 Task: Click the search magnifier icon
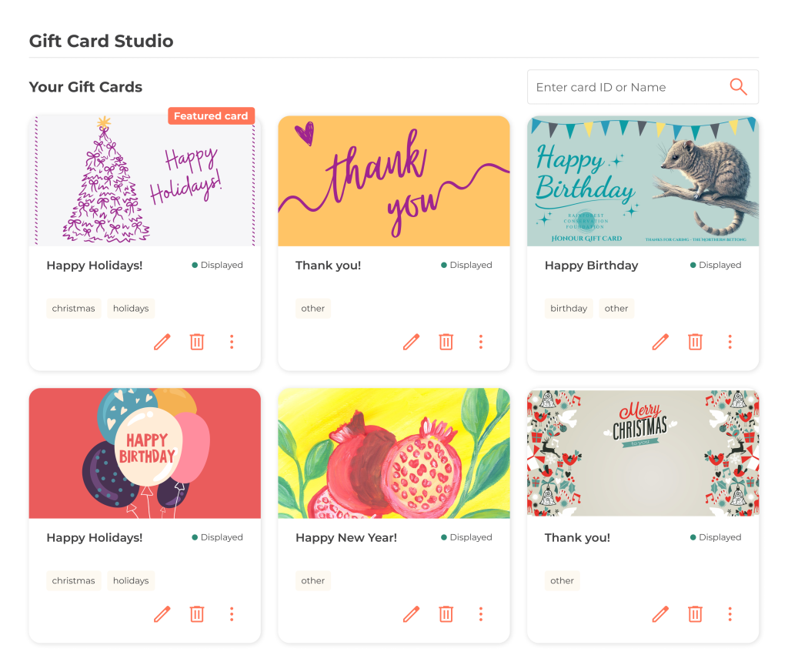pyautogui.click(x=738, y=87)
